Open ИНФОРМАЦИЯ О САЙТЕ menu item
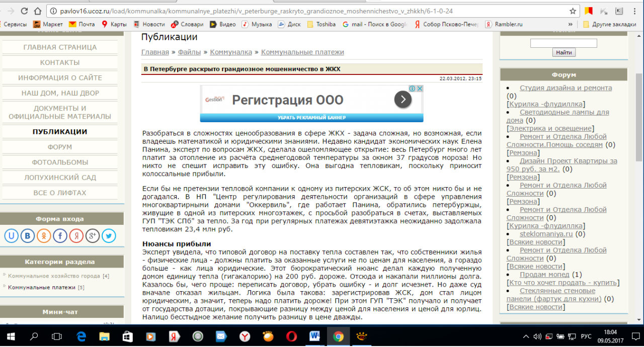Viewport: 644px width, 347px height. click(x=60, y=78)
